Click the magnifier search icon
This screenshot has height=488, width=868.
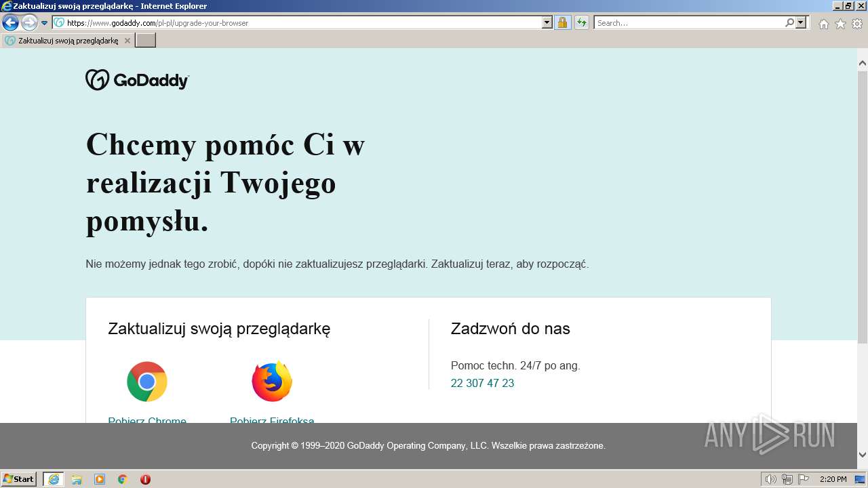789,22
